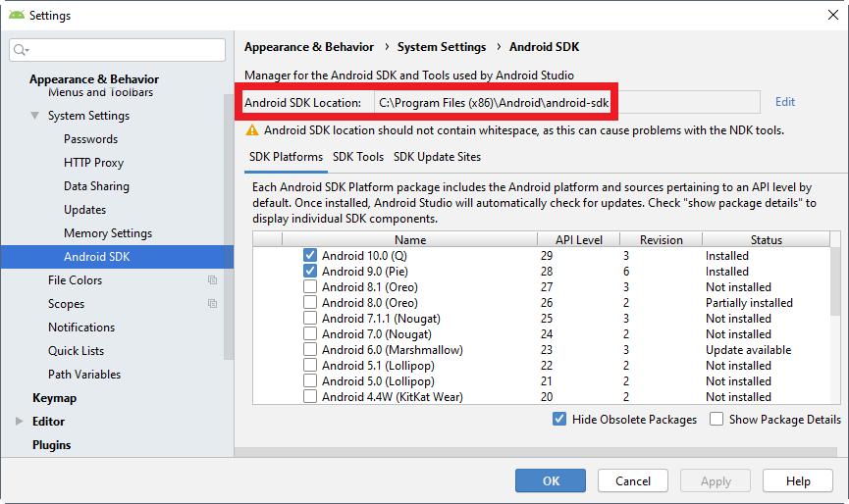Switch to the SDK Tools tab
Screen dimensions: 849x504
(x=358, y=157)
